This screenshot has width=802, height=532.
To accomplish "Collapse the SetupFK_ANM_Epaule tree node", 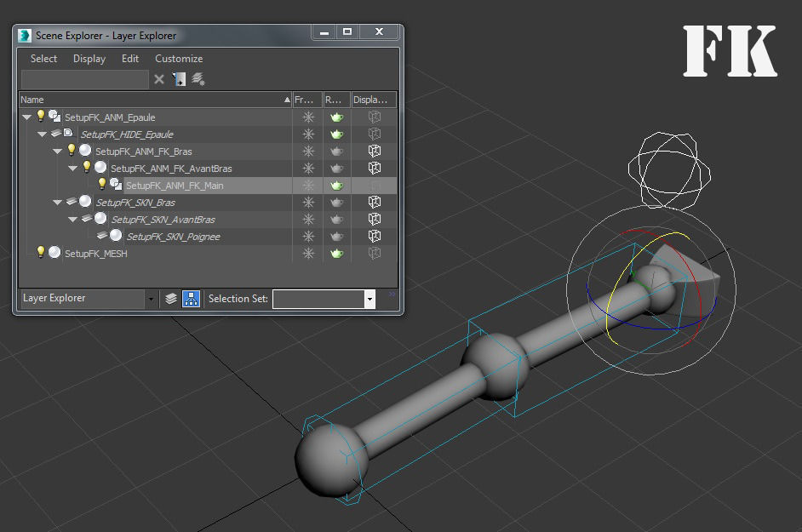I will pos(27,117).
